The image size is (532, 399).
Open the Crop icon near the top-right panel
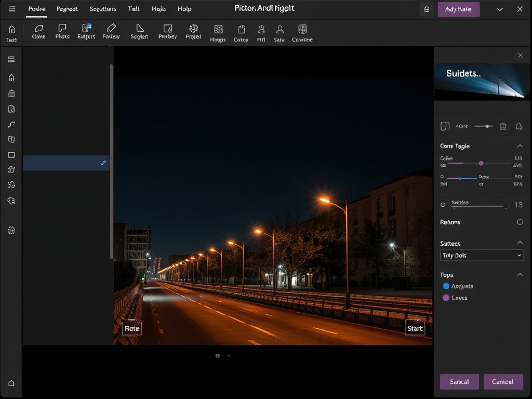444,126
